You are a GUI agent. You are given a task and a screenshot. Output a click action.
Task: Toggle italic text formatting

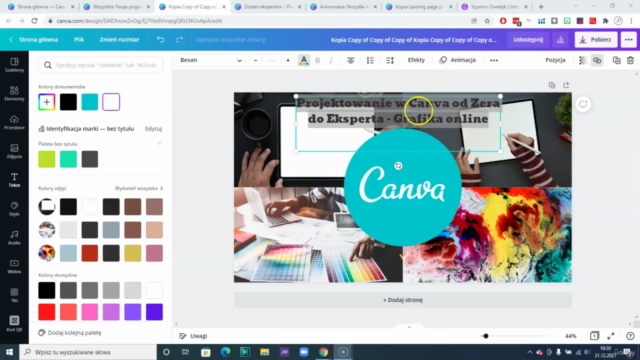(331, 60)
